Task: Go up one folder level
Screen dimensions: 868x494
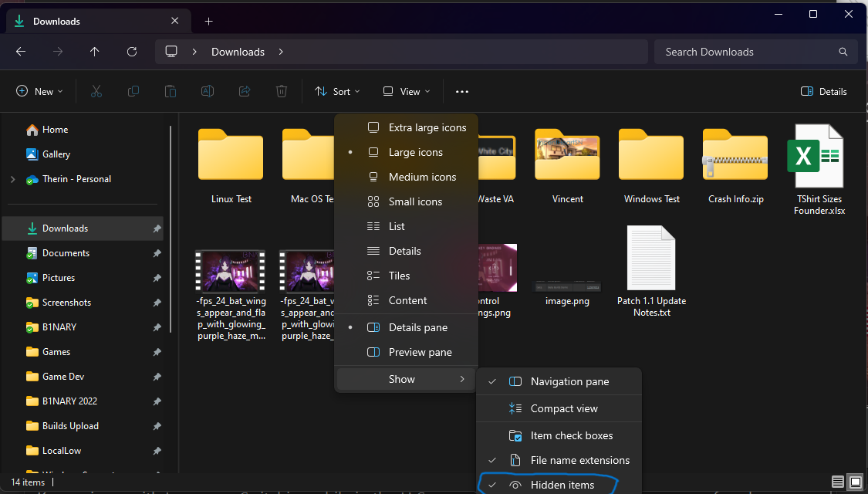Action: click(95, 52)
